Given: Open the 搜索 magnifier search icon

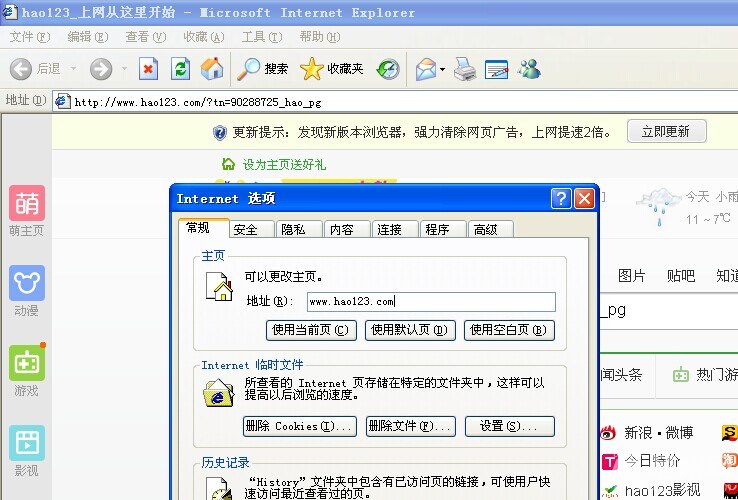Looking at the screenshot, I should click(x=248, y=69).
